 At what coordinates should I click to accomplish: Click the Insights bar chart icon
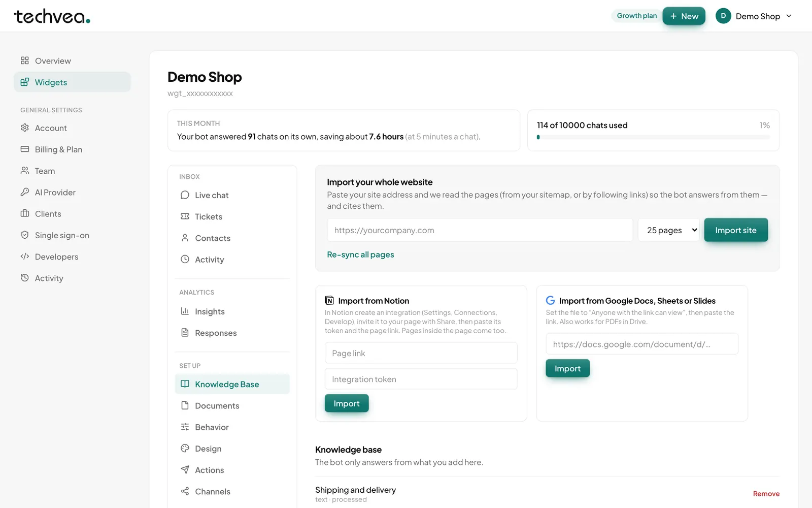coord(185,311)
